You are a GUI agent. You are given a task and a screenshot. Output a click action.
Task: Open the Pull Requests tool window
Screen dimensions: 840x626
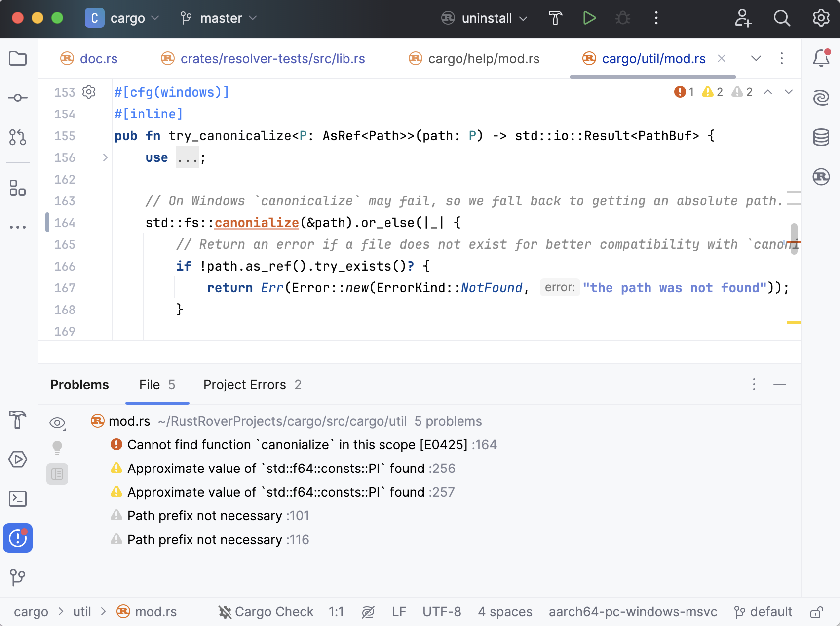tap(18, 137)
